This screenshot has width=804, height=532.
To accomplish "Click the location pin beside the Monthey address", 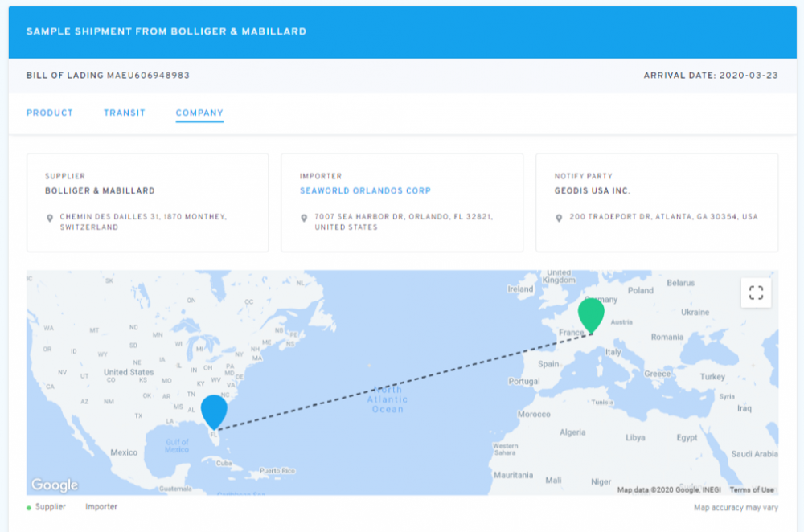I will tap(50, 218).
